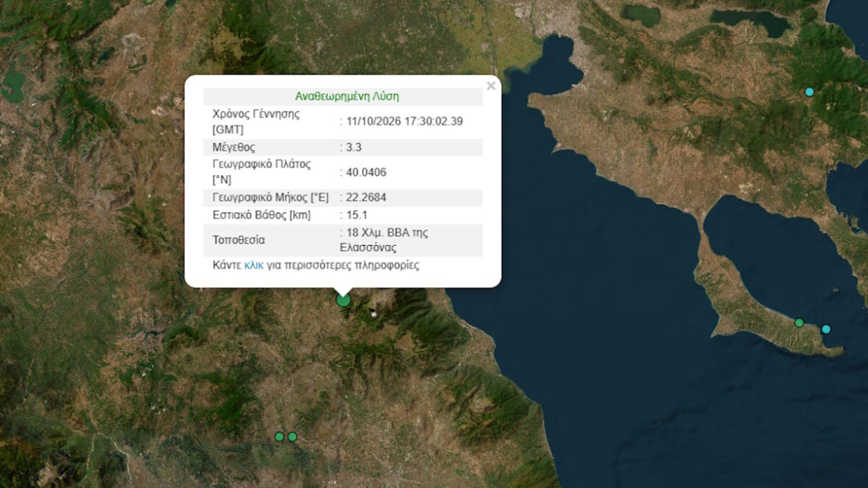Click the 'Εστιακό Βάθος [km]' label
Screen dimensions: 868x488
(x=261, y=215)
